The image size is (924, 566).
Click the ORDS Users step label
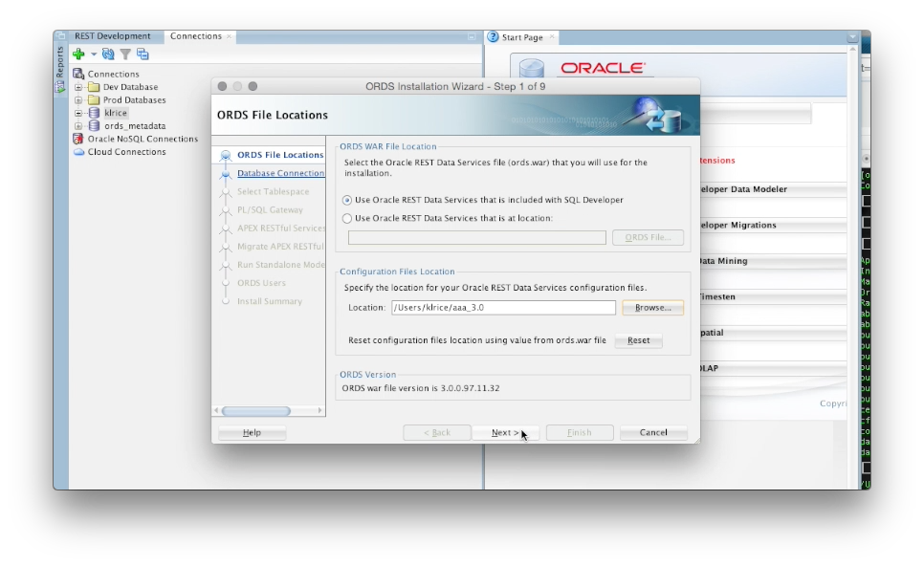point(261,283)
